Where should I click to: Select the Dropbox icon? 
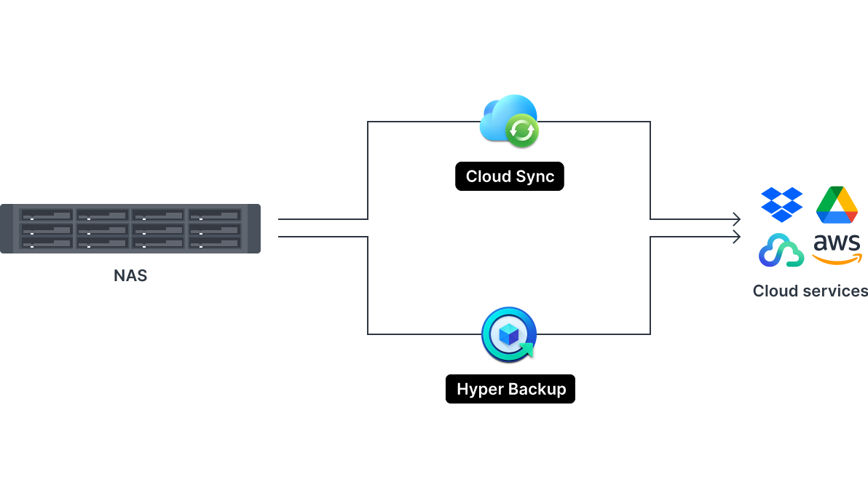pyautogui.click(x=781, y=205)
